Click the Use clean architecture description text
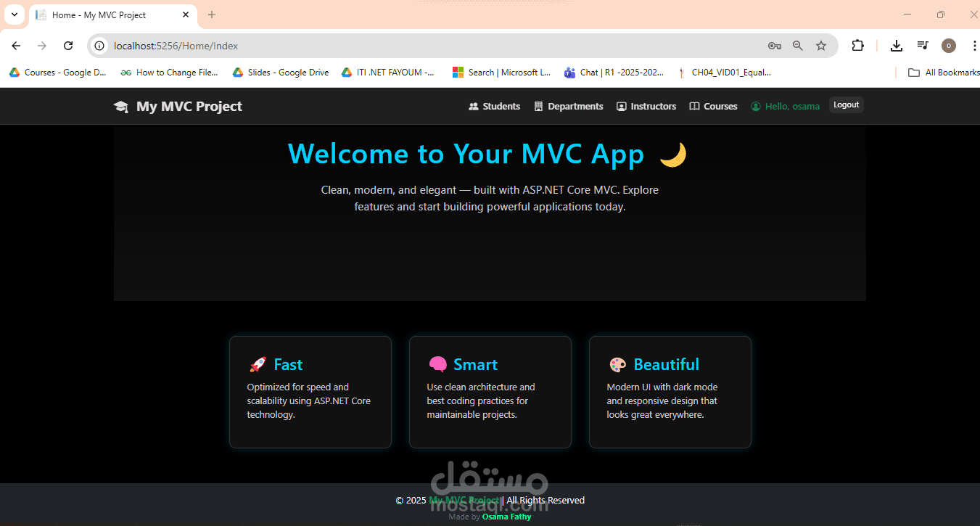 481,400
